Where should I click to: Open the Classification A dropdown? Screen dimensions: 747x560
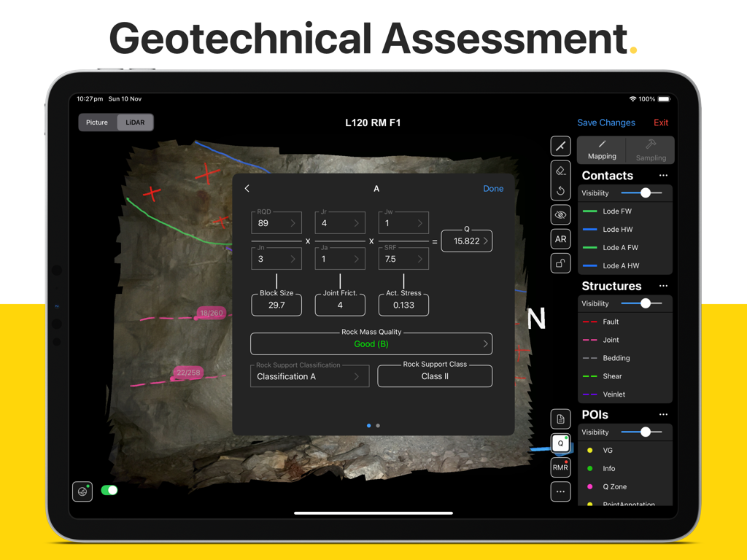pyautogui.click(x=309, y=376)
